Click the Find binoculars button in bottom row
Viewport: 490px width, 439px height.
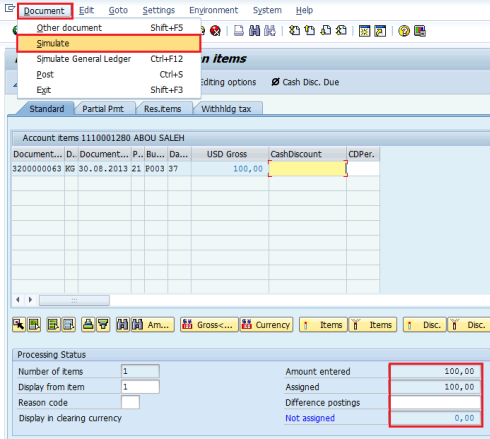coord(123,324)
